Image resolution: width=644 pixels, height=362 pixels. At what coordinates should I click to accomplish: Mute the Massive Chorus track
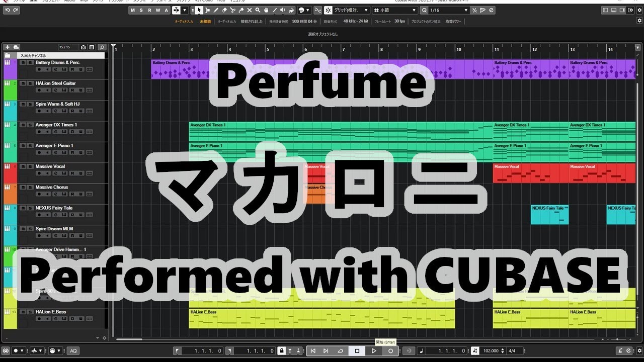coord(23,188)
